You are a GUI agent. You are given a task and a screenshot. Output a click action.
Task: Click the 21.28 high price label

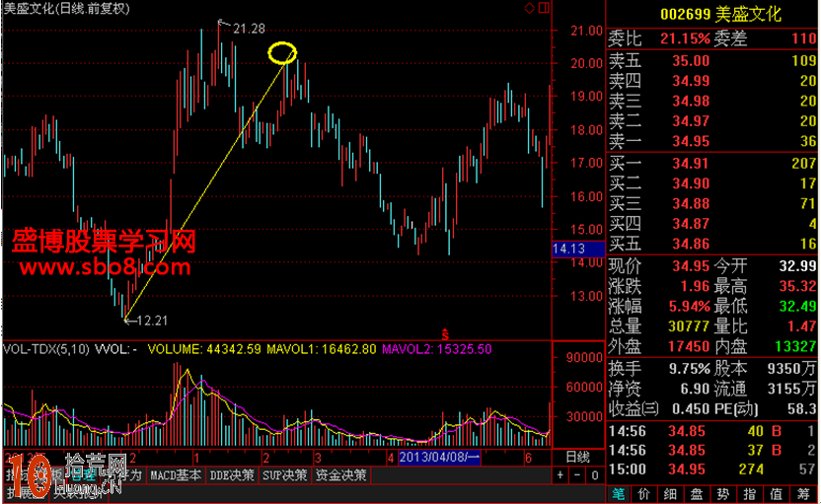tap(249, 29)
